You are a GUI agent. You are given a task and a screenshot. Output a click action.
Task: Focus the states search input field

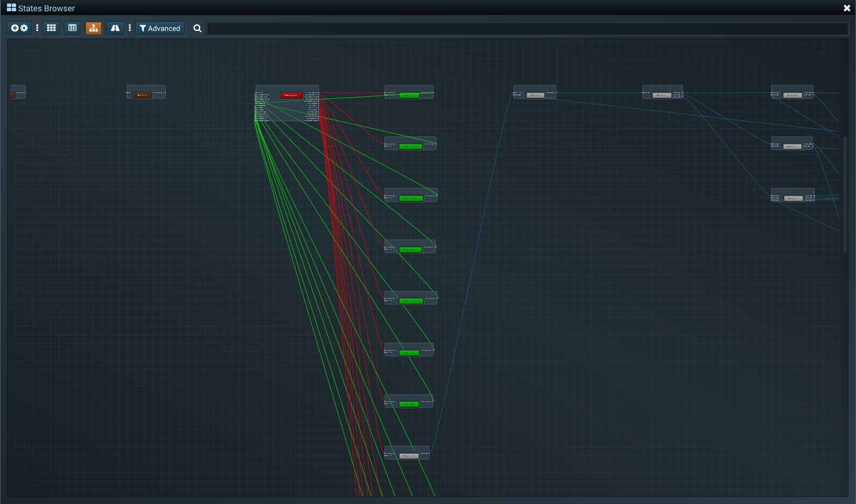[527, 29]
